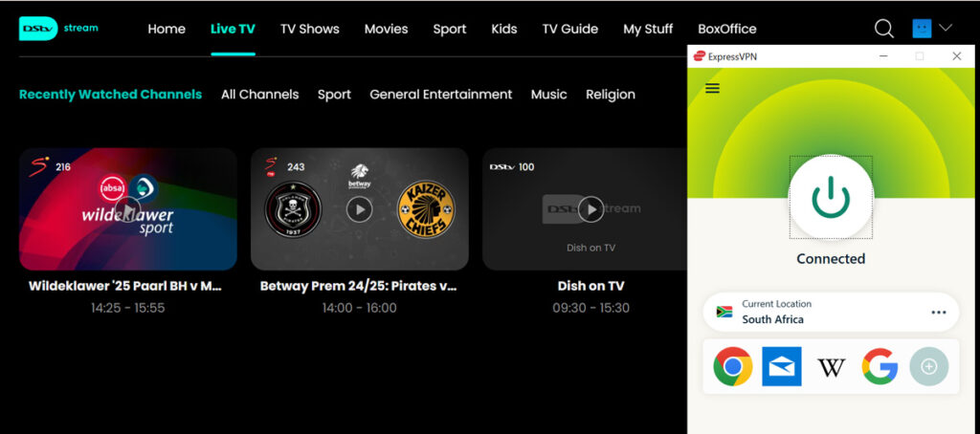Play the Pirates v Chiefs match
The height and width of the screenshot is (434, 980).
[x=360, y=209]
